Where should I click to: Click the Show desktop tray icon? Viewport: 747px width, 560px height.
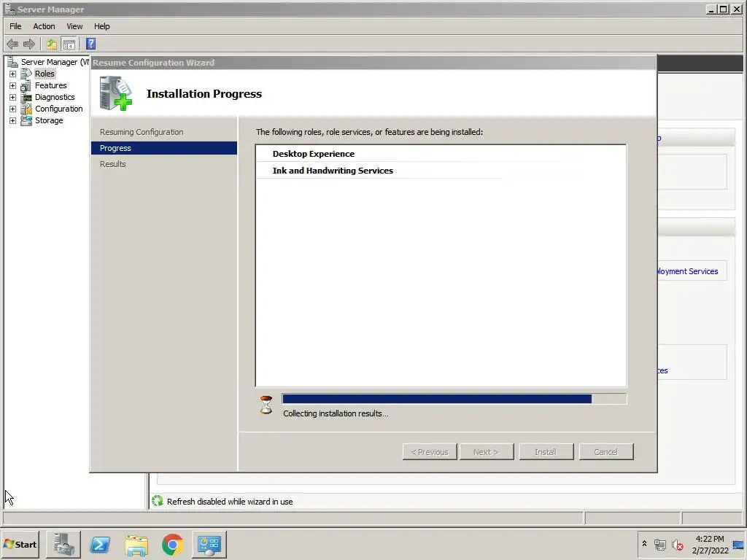coord(739,545)
